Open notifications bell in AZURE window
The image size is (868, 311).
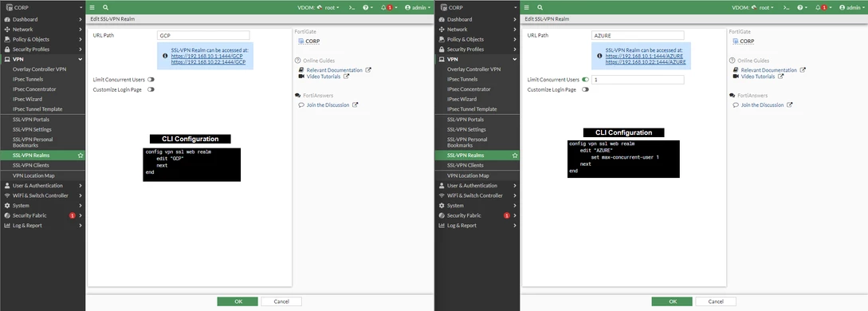[x=823, y=8]
